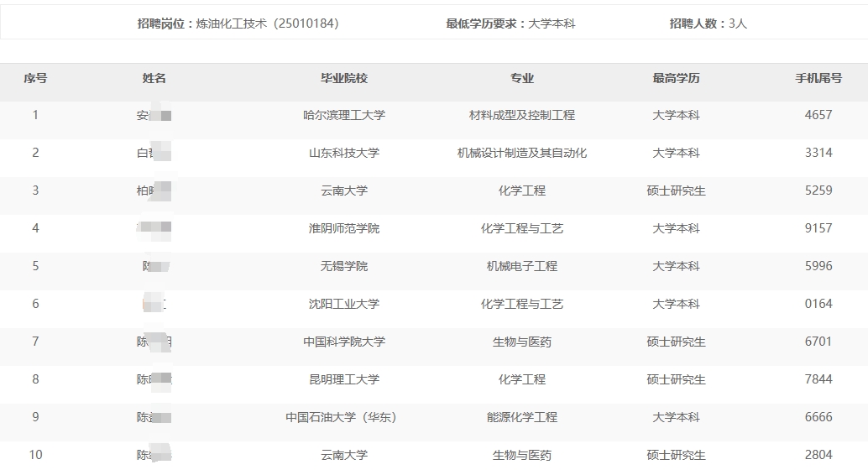The width and height of the screenshot is (868, 475).
Task: Click the 山东科技大学 cell
Action: pyautogui.click(x=344, y=153)
